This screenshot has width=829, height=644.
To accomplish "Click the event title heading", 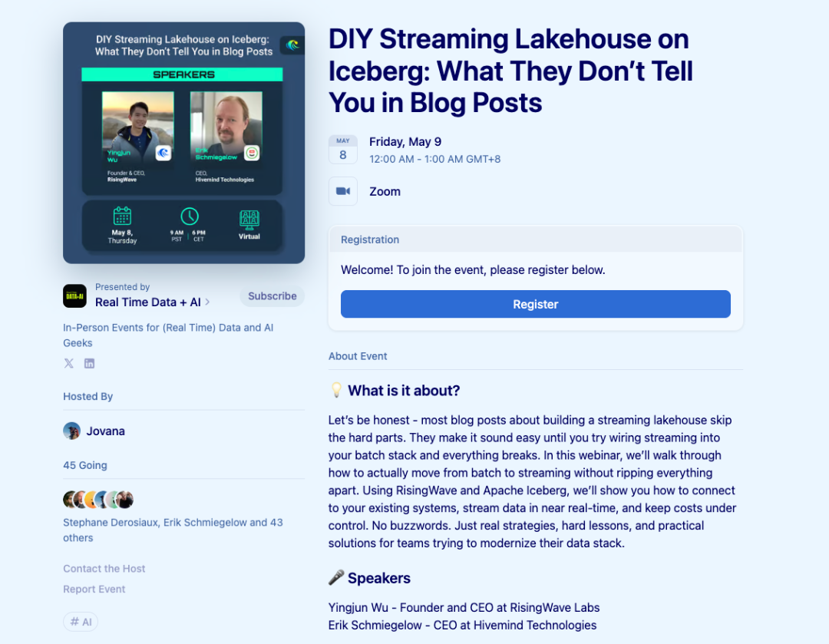I will 510,71.
